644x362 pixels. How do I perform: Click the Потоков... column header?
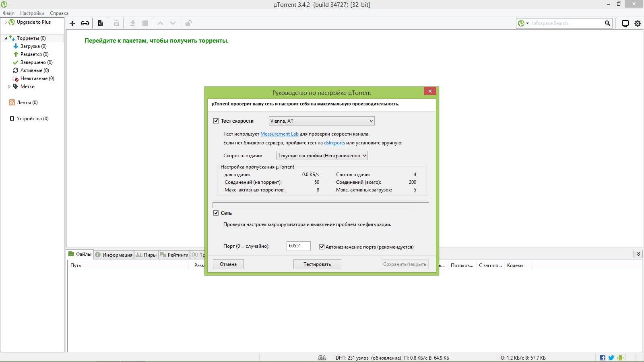462,265
